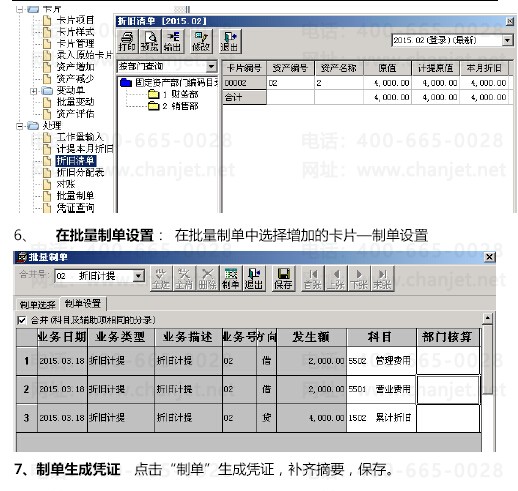Screen dimensions: 518x491
Task: Click the 计提原值 column header
Action: click(435, 68)
